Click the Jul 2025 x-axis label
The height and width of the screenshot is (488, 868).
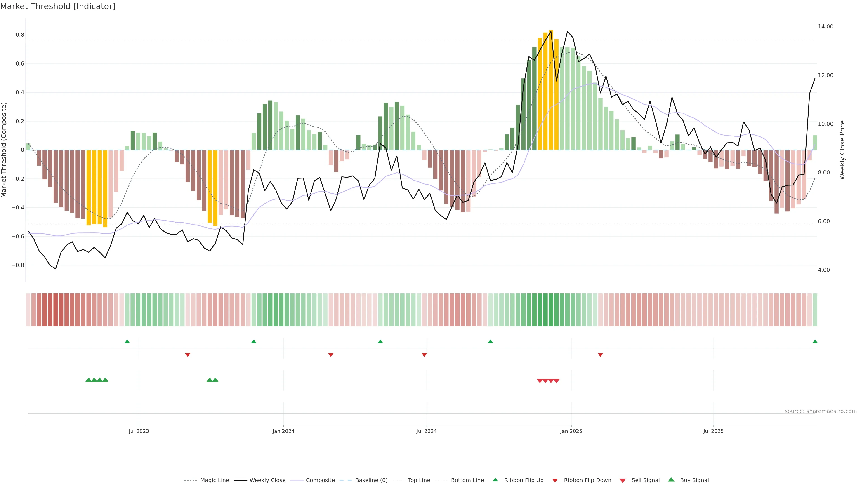[x=713, y=431]
